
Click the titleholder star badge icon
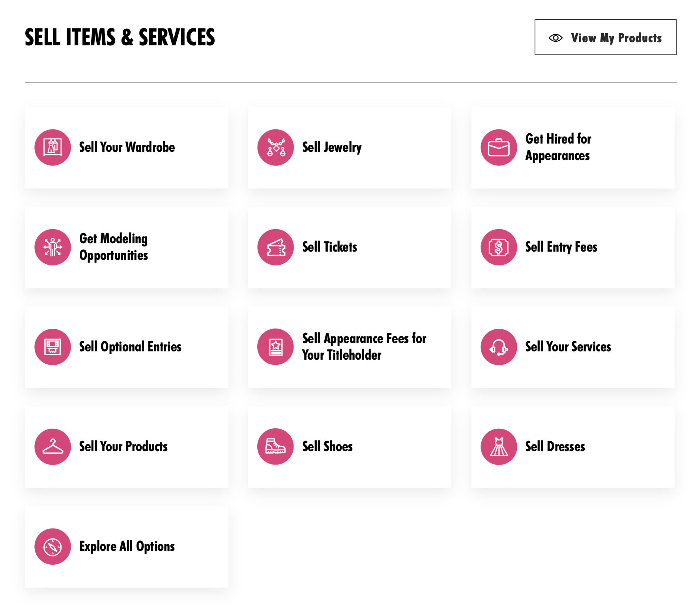coord(276,347)
